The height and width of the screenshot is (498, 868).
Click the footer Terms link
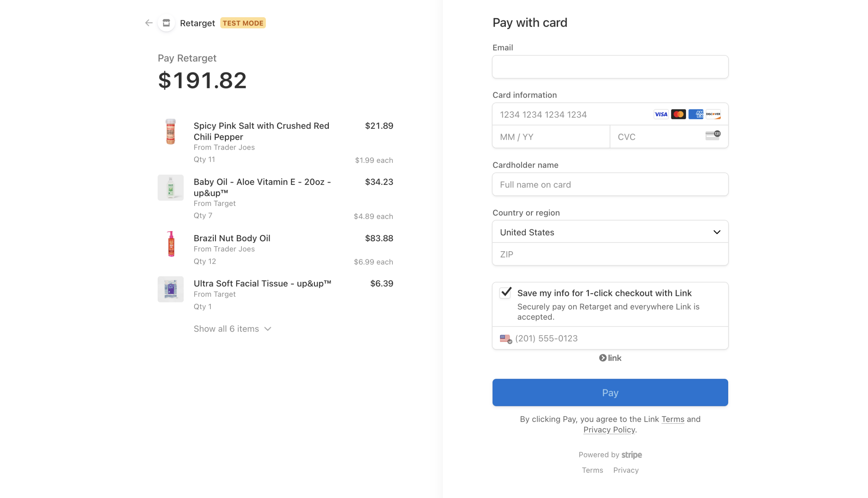[x=592, y=470]
